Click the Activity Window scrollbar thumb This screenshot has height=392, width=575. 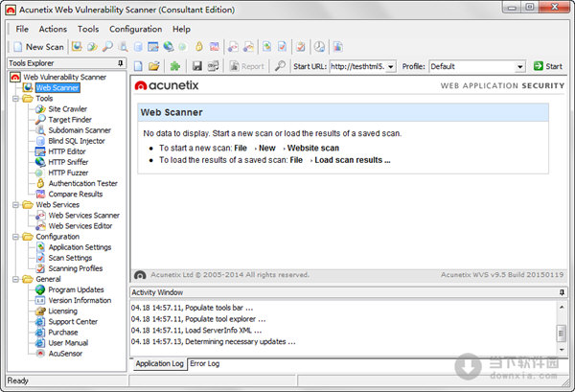click(x=561, y=334)
